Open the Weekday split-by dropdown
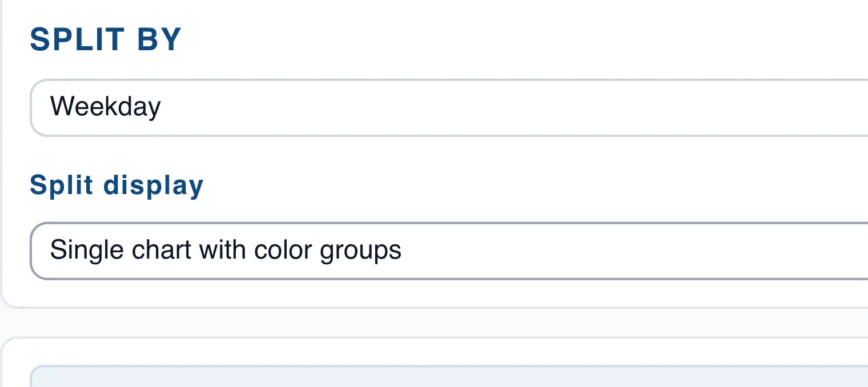 click(449, 107)
